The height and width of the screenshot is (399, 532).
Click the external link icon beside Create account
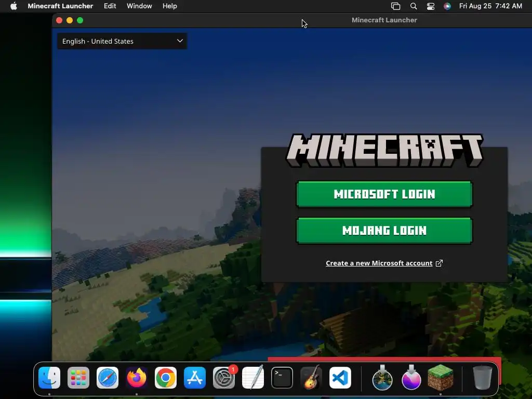point(439,263)
